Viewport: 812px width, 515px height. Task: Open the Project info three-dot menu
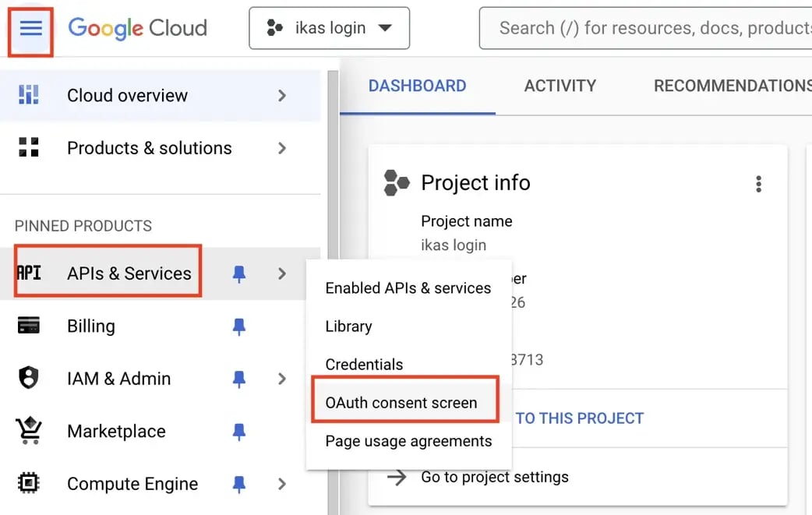pyautogui.click(x=759, y=184)
